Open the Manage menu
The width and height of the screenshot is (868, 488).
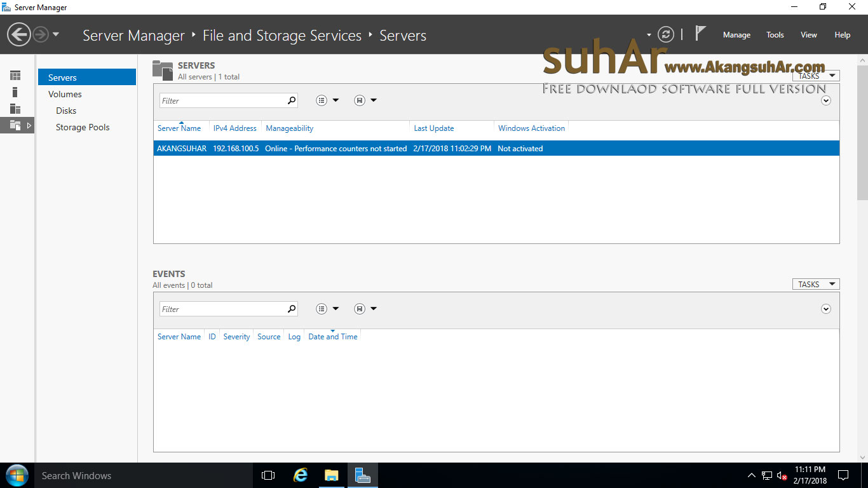click(736, 35)
